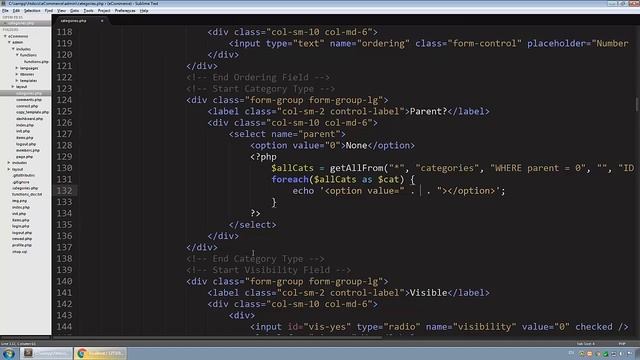This screenshot has height=360, width=640.
Task: Click the Windows Start orb
Action: click(x=9, y=353)
